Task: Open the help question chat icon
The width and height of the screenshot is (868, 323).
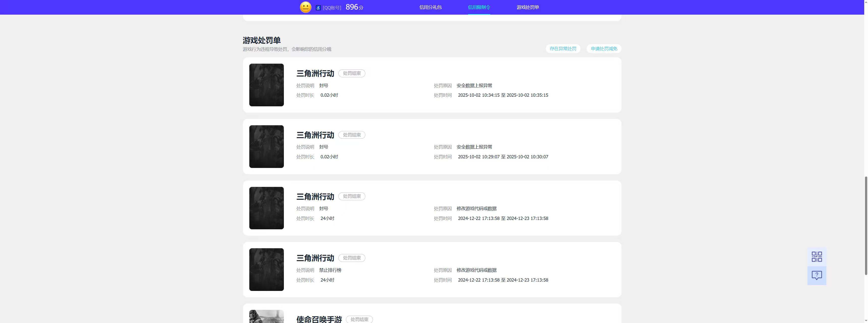Action: [817, 276]
